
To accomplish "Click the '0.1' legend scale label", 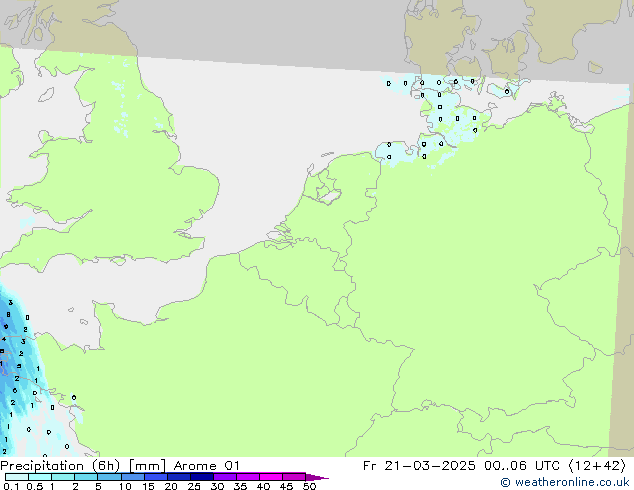I will (11, 486).
